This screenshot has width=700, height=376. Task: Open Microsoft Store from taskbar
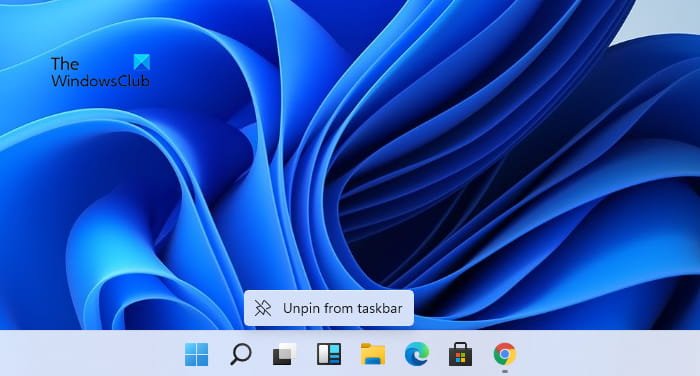461,354
